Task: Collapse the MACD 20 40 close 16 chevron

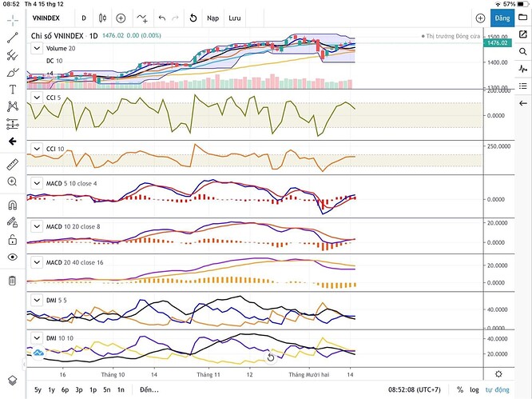Action: (37, 262)
